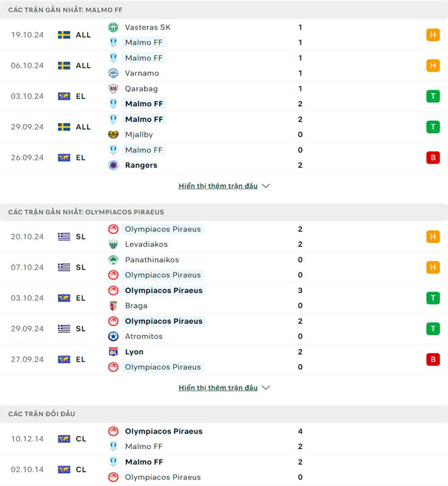The height and width of the screenshot is (486, 448).
Task: Open the 10.12.14 Olympiacos vs Malmo match
Action: coord(163,439)
